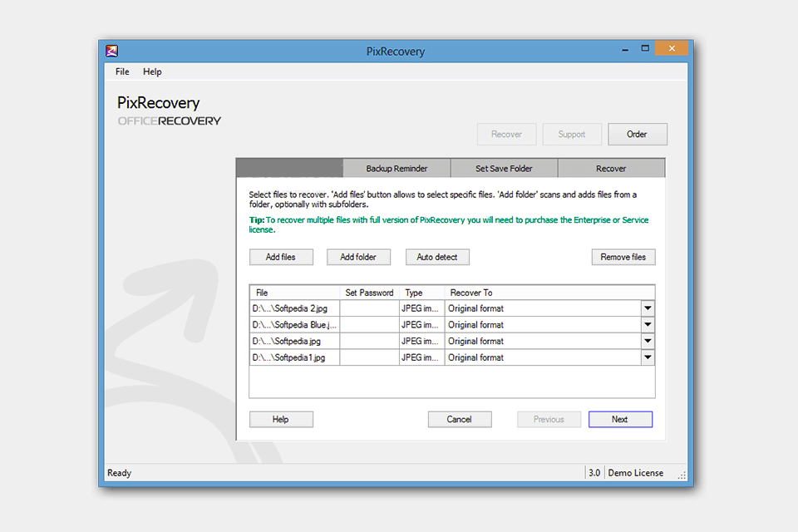
Task: Click the Remove files button
Action: [623, 257]
